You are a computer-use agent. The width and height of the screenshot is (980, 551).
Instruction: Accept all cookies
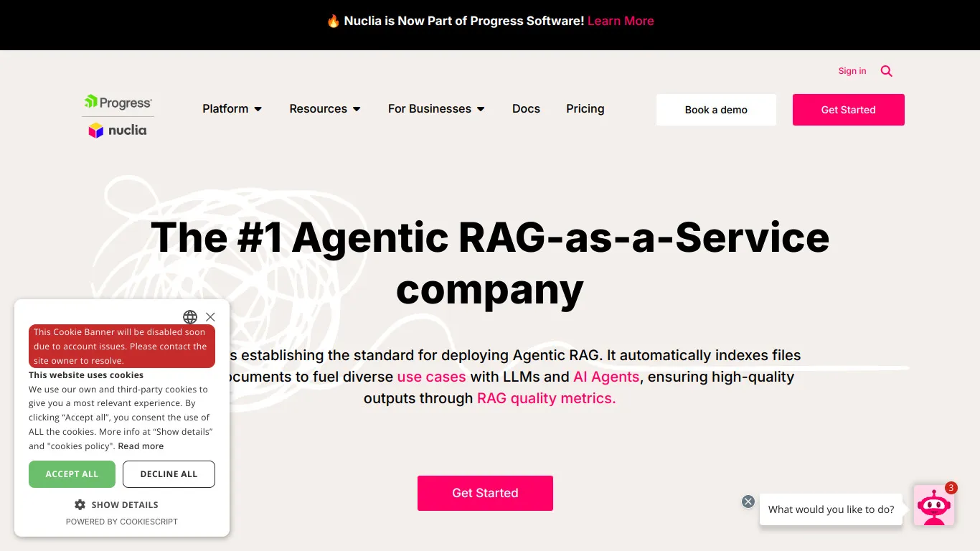(x=72, y=474)
